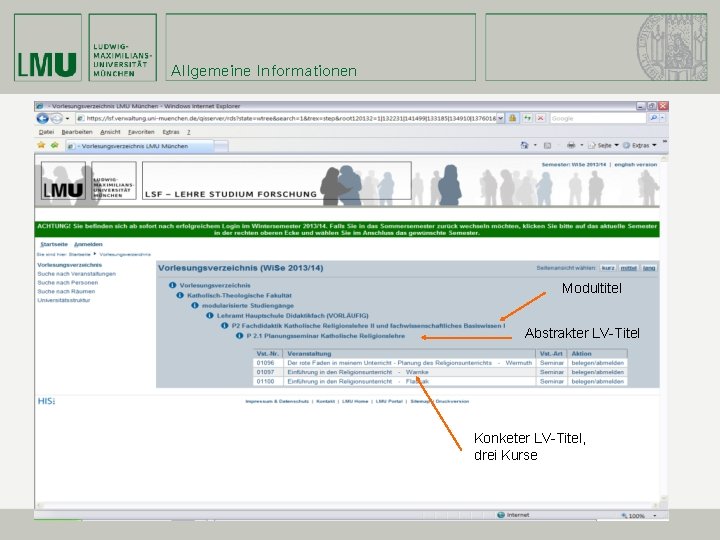
Task: Click into the Google search box
Action: [598, 118]
